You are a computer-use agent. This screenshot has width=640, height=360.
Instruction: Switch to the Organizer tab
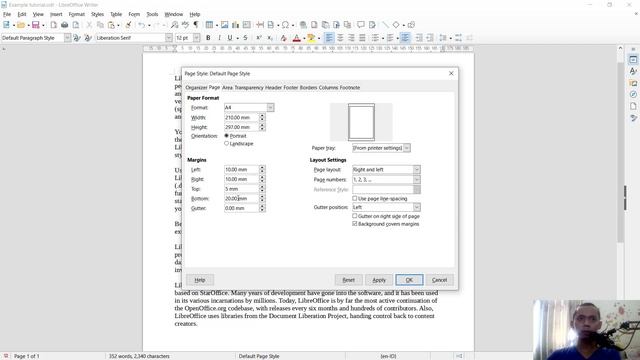tap(196, 87)
